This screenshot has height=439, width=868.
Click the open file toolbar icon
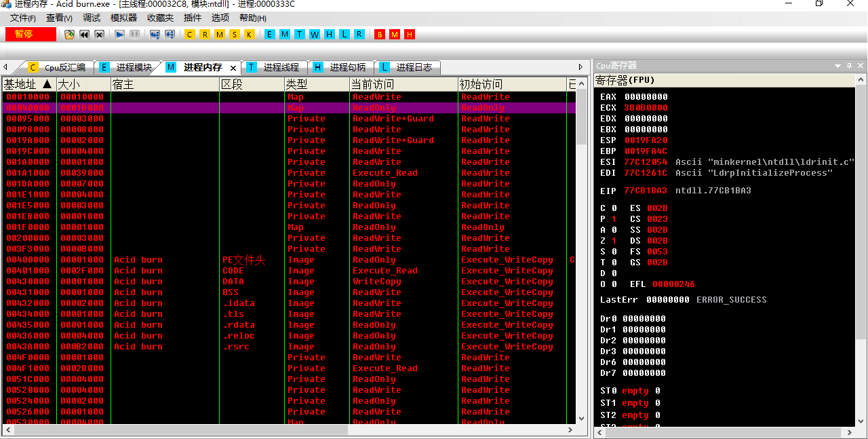coord(69,35)
